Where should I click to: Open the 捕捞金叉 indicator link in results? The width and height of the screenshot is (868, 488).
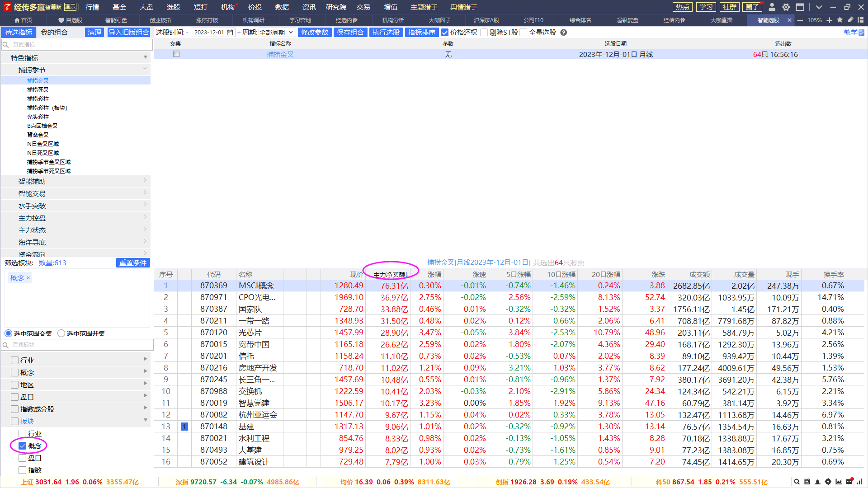point(280,54)
